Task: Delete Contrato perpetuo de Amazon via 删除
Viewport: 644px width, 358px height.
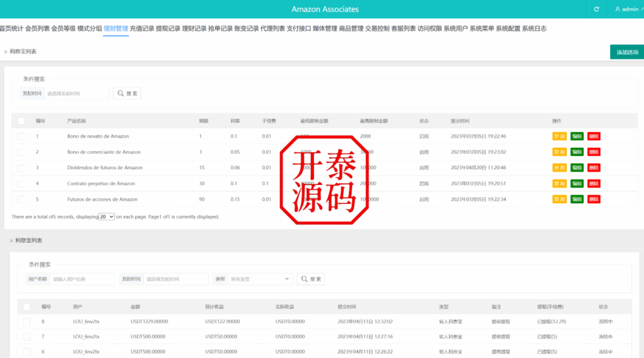Action: 594,184
